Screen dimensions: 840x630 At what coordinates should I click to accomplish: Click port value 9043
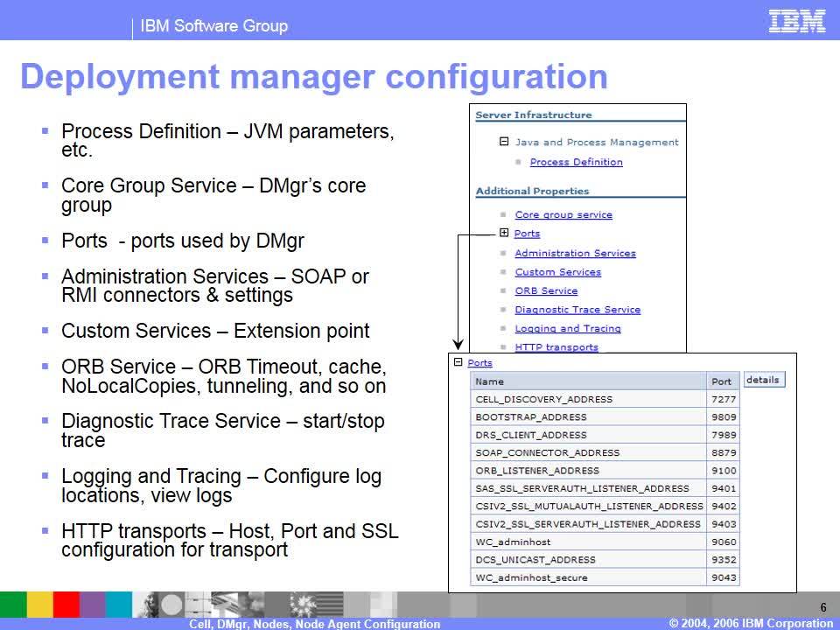pyautogui.click(x=724, y=578)
